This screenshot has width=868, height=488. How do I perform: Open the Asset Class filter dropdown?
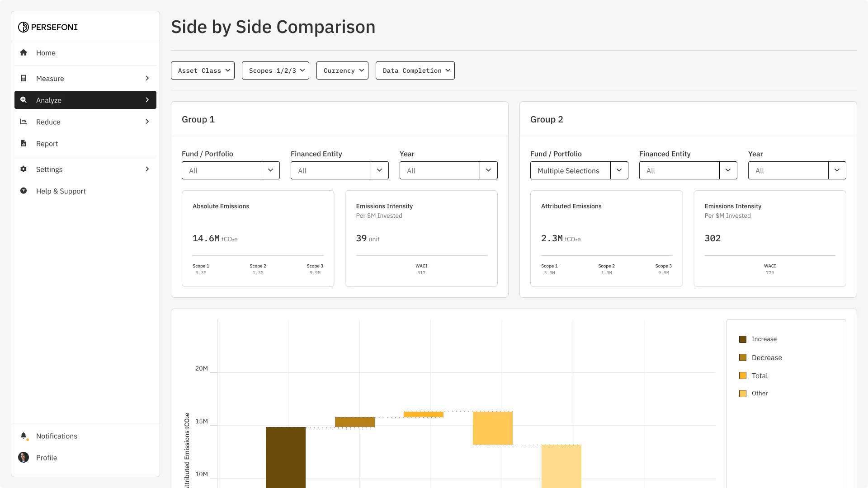(x=203, y=70)
